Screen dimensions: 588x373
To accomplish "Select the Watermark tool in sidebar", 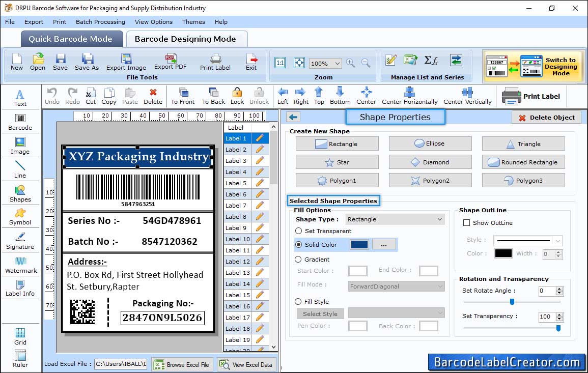I will pyautogui.click(x=21, y=265).
